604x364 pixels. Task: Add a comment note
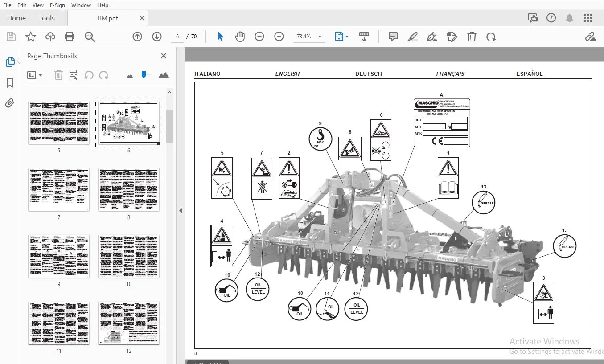(x=393, y=37)
